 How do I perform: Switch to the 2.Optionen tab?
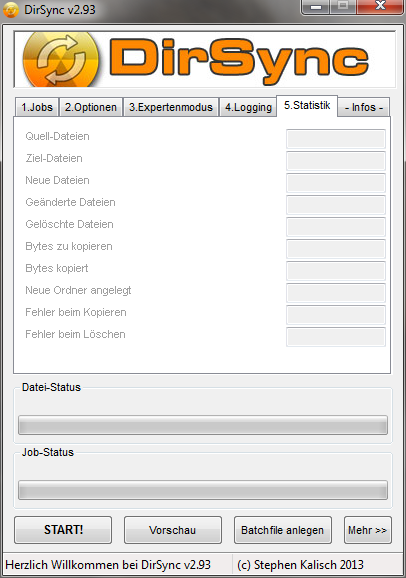pyautogui.click(x=91, y=107)
